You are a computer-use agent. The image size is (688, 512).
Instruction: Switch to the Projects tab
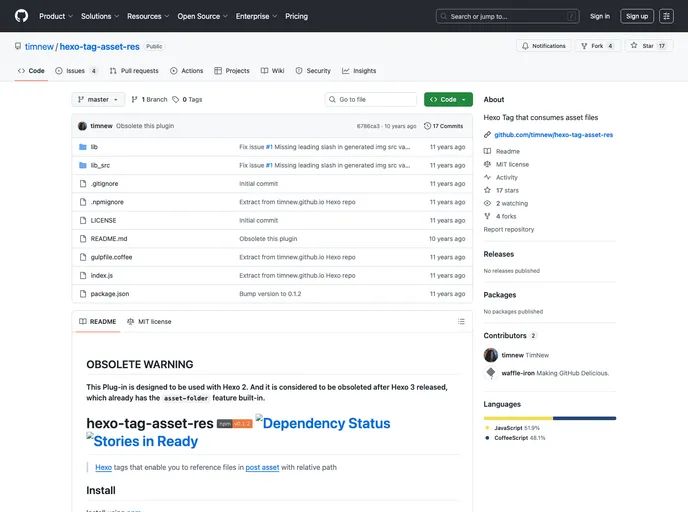[x=232, y=71]
